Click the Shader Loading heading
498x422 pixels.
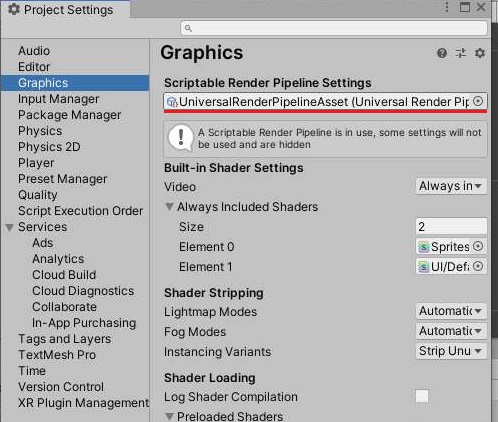210,378
